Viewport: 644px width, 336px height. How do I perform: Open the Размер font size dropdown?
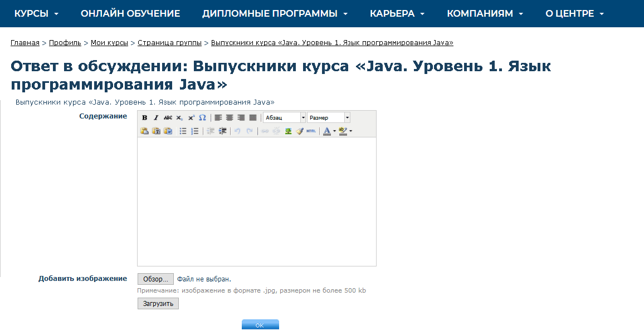point(329,118)
